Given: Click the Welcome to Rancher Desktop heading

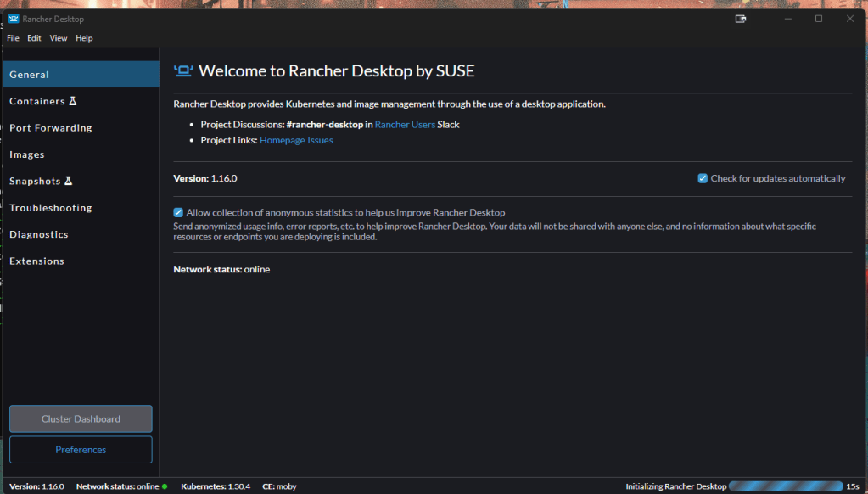Looking at the screenshot, I should point(337,71).
